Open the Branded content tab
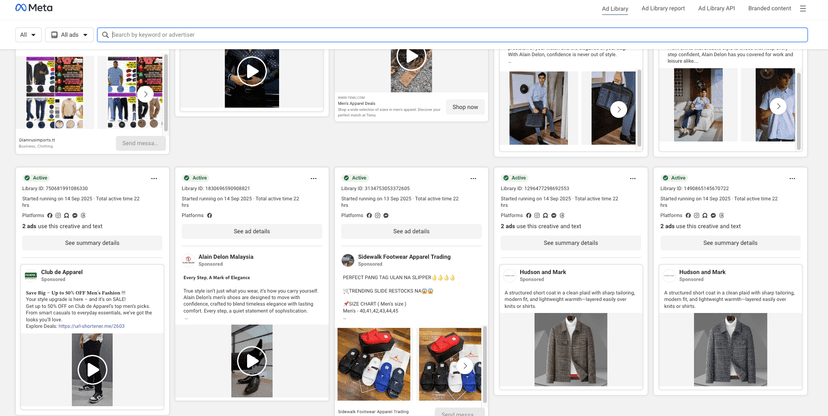 click(x=769, y=9)
